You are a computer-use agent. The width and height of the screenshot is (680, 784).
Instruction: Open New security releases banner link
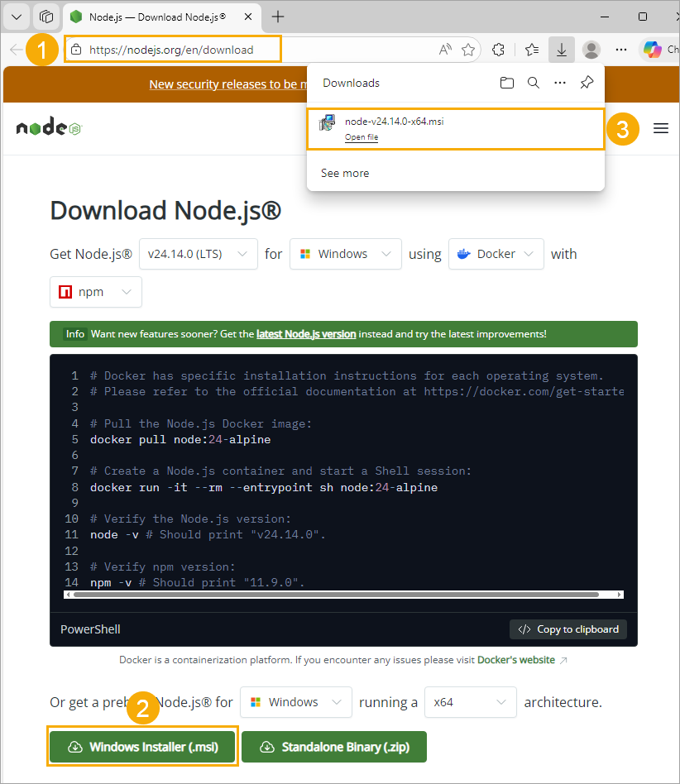pos(228,84)
